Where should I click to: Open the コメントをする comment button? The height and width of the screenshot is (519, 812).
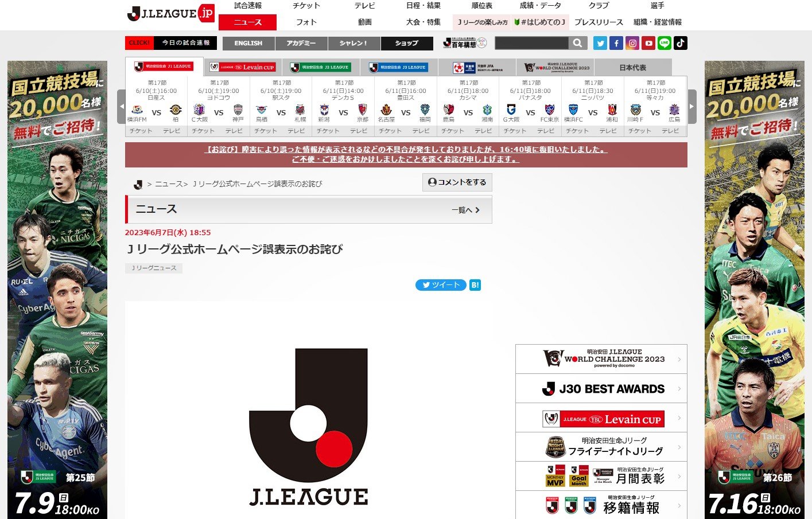[457, 182]
